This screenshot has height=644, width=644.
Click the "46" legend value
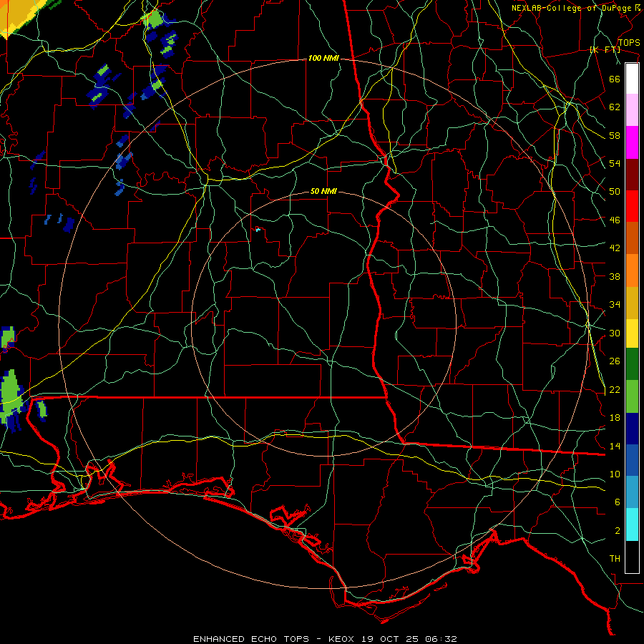pyautogui.click(x=615, y=220)
